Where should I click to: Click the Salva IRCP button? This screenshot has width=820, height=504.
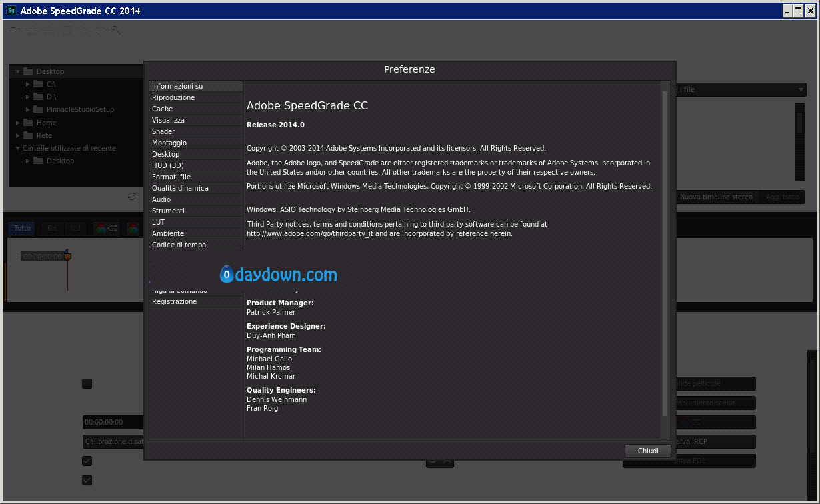716,441
